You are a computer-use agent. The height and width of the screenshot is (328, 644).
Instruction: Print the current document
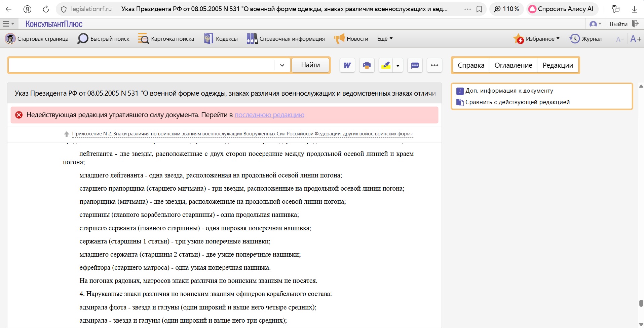coord(367,65)
